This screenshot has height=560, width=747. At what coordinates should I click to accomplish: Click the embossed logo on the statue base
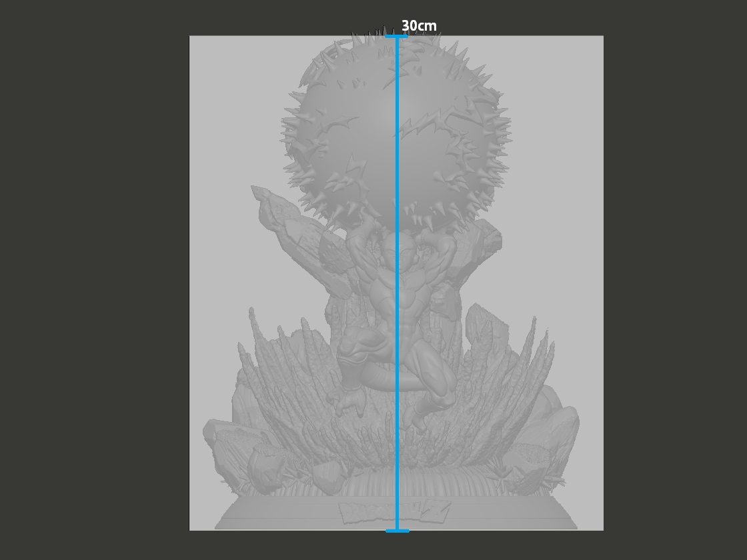[395, 513]
